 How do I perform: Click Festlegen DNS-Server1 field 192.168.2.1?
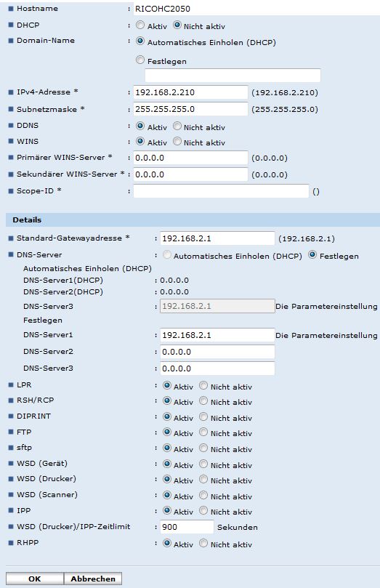point(217,335)
